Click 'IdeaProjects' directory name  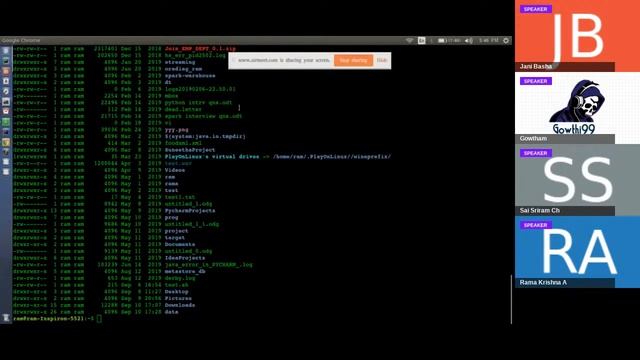(185, 258)
